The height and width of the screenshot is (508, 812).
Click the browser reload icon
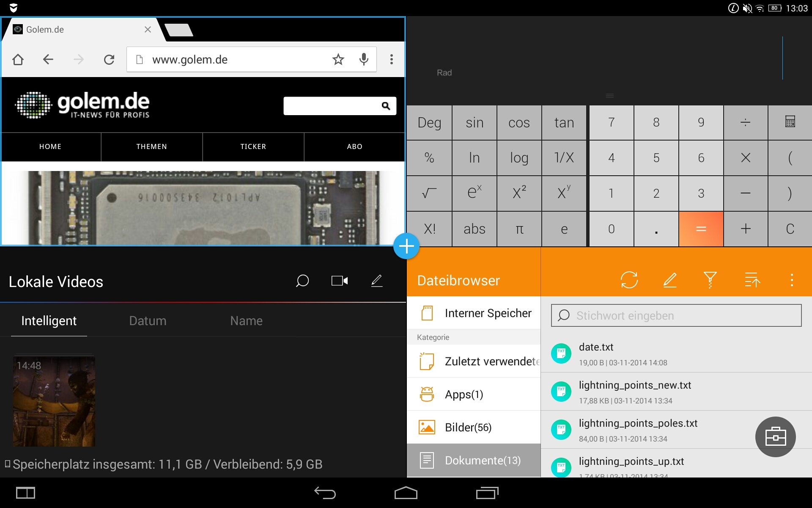(x=109, y=60)
